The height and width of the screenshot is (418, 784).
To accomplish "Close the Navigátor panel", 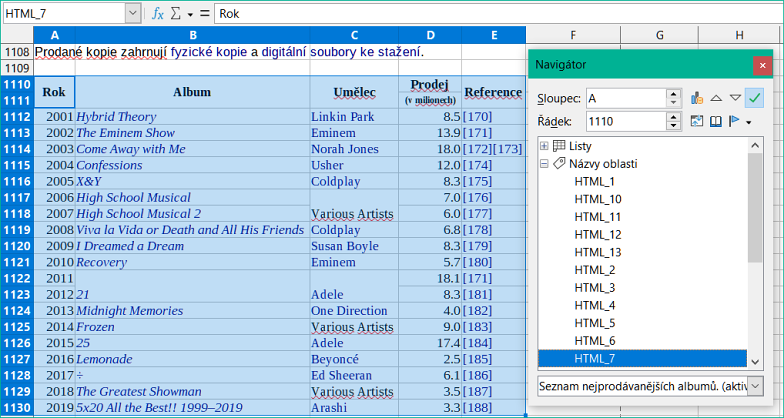I will point(762,66).
